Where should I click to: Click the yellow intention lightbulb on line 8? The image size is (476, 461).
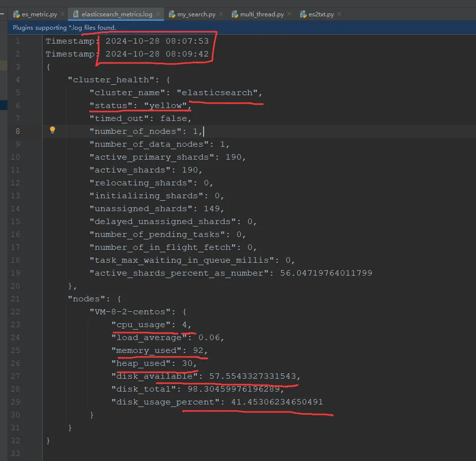click(x=53, y=130)
